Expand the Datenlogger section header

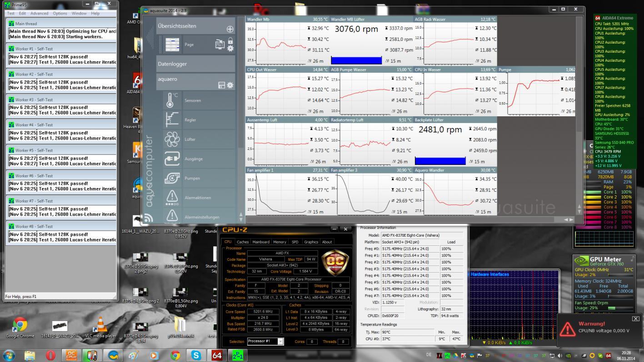click(196, 64)
